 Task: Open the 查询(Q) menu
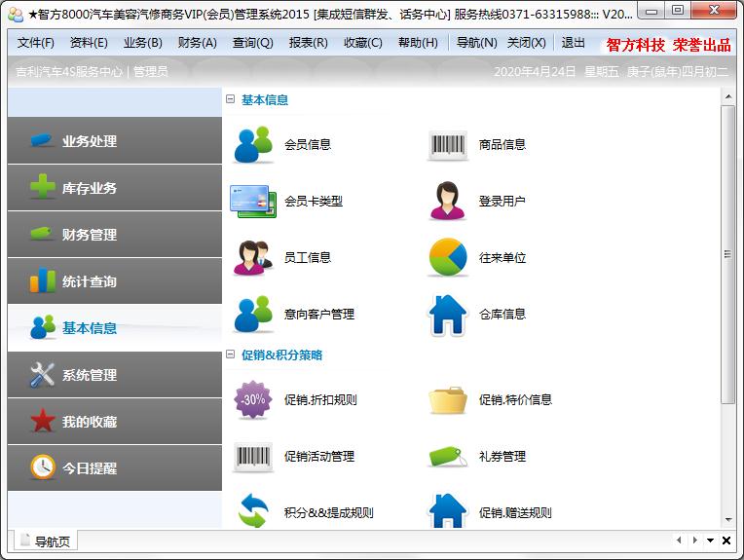[252, 43]
